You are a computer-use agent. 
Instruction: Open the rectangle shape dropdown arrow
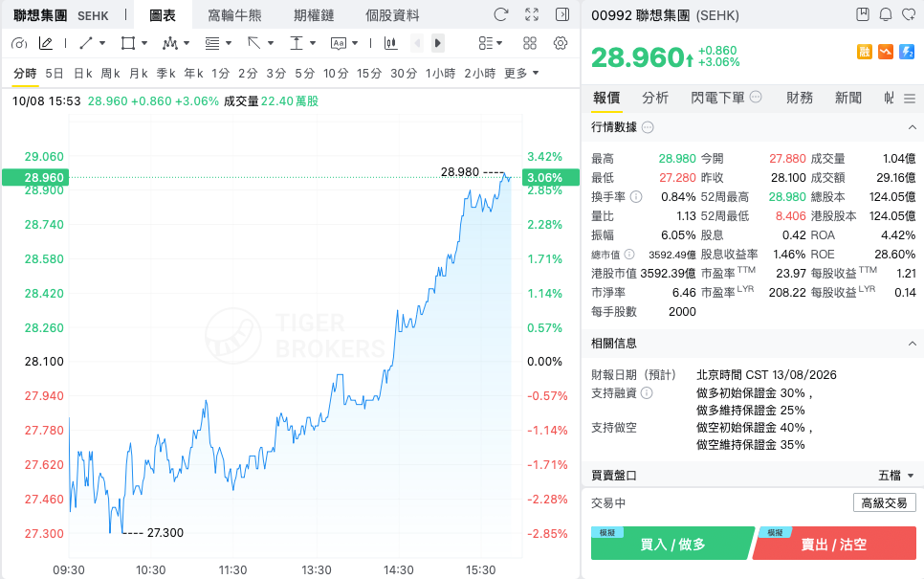click(x=144, y=43)
